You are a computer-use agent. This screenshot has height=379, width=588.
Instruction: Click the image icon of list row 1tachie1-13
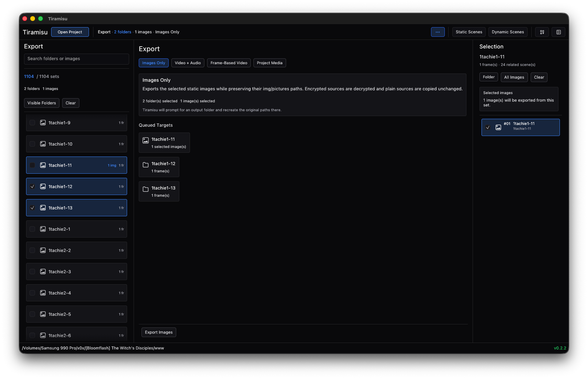pyautogui.click(x=43, y=208)
